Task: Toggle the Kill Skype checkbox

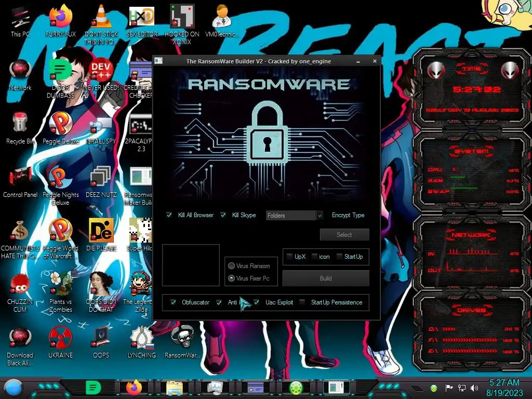Action: tap(223, 215)
